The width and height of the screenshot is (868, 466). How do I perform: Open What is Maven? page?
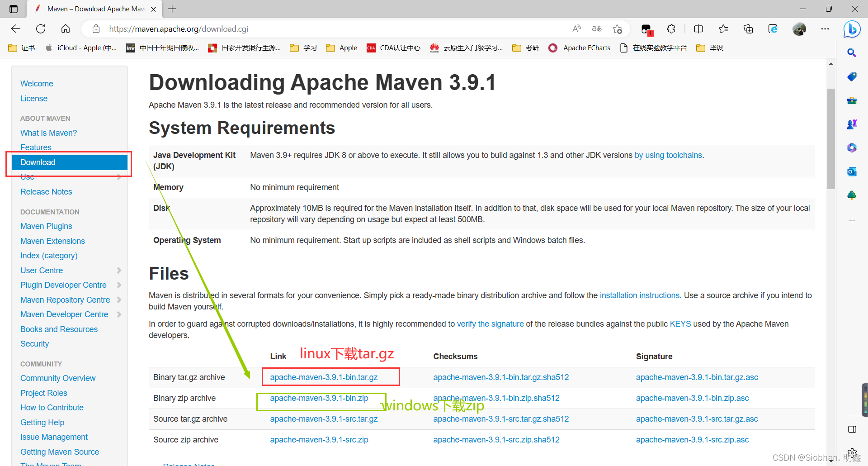[x=48, y=133]
